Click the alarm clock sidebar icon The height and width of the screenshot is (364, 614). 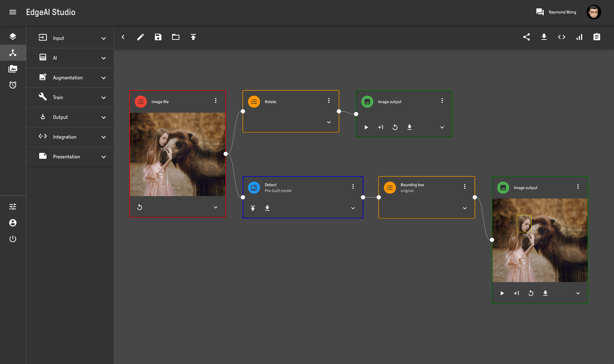pos(13,85)
